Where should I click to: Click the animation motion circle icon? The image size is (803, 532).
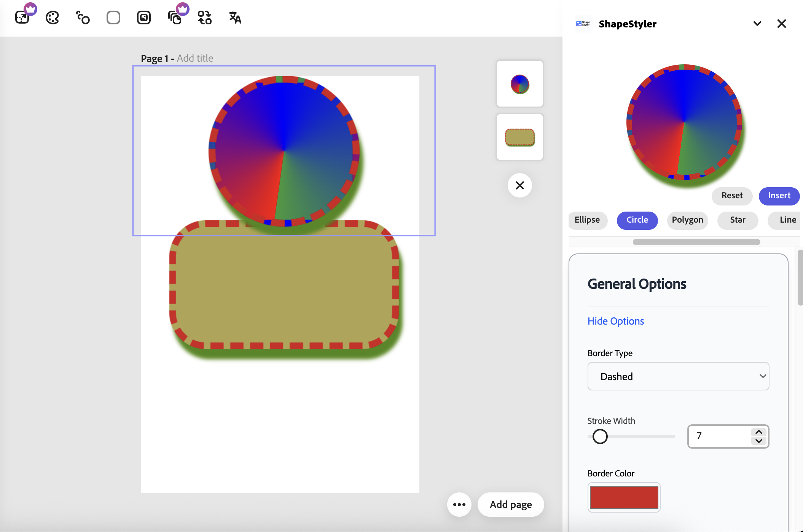(x=83, y=18)
